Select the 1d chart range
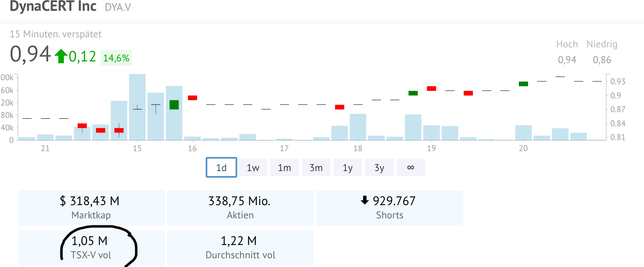 click(x=221, y=168)
